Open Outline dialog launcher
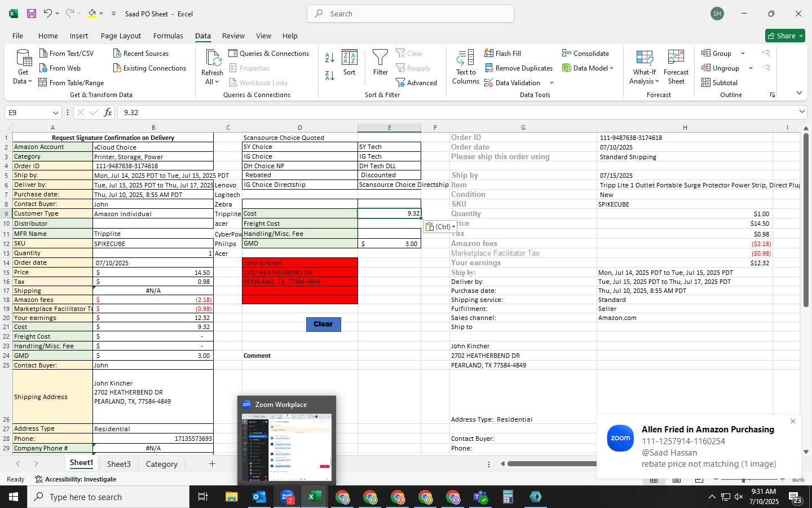 (x=773, y=95)
